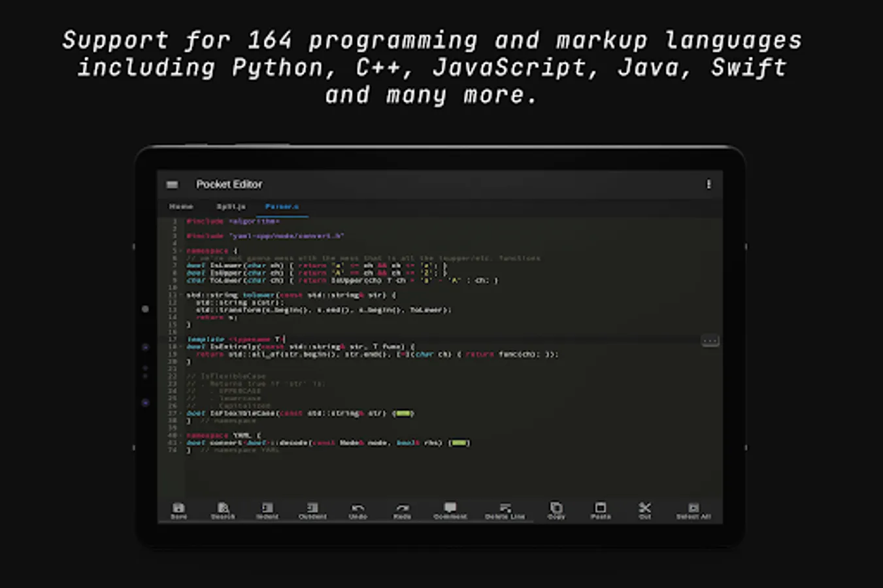Select the active Parser.c tab
883x588 pixels.
pyautogui.click(x=282, y=206)
